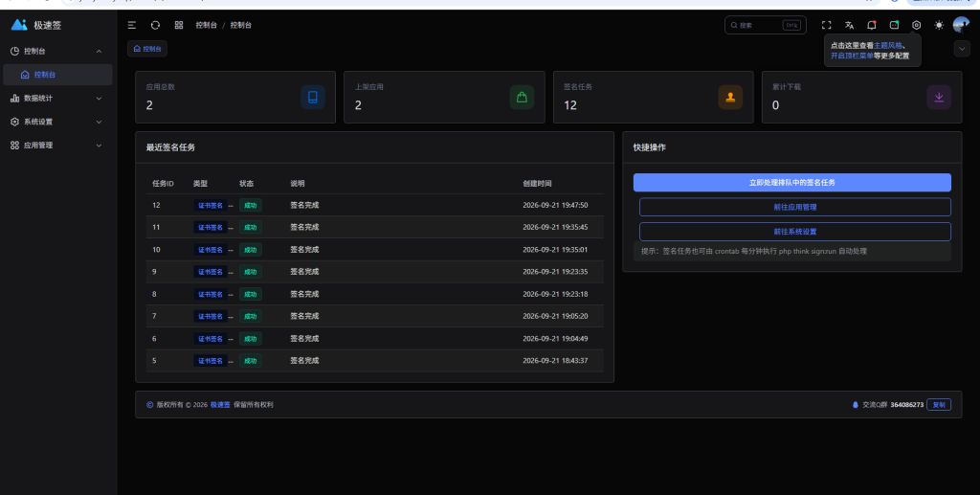Click the bar chart icon beside 数据统计
Viewport: 980px width, 495px height.
tap(14, 98)
